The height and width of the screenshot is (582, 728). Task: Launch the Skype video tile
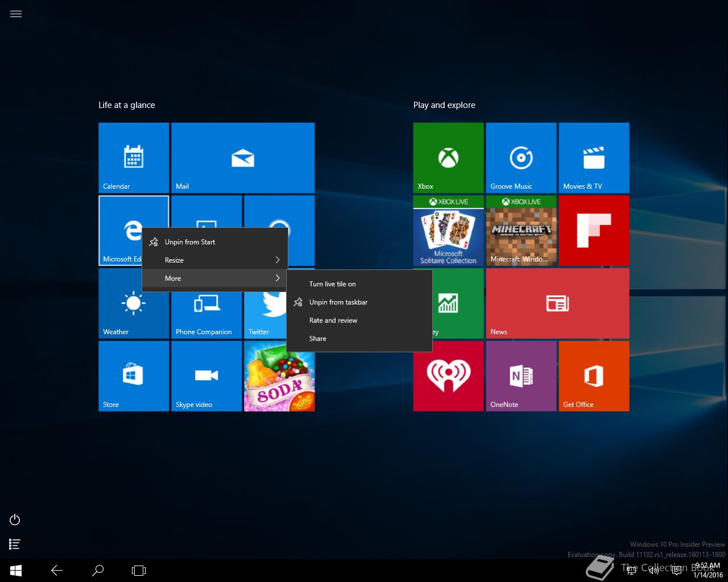(x=206, y=376)
